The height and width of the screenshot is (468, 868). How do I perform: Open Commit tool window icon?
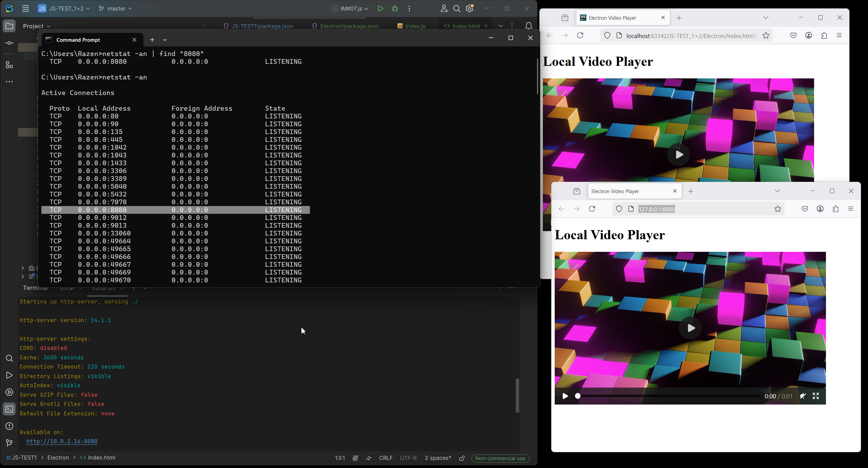coord(9,43)
